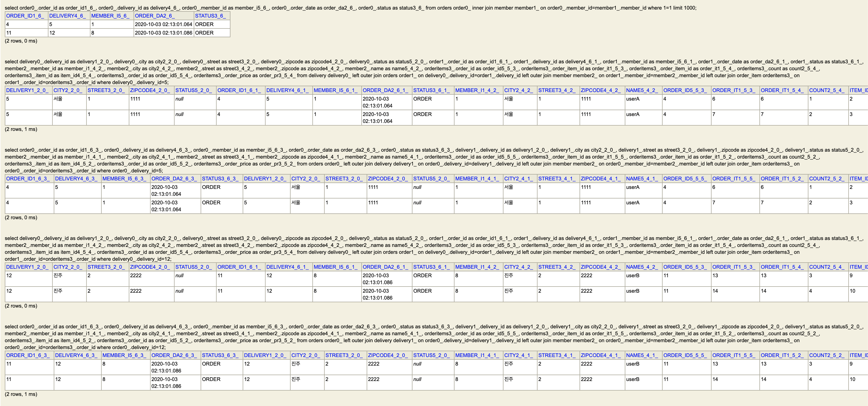Click first null cell in second result table
Image resolution: width=868 pixels, height=406 pixels.
[x=179, y=99]
